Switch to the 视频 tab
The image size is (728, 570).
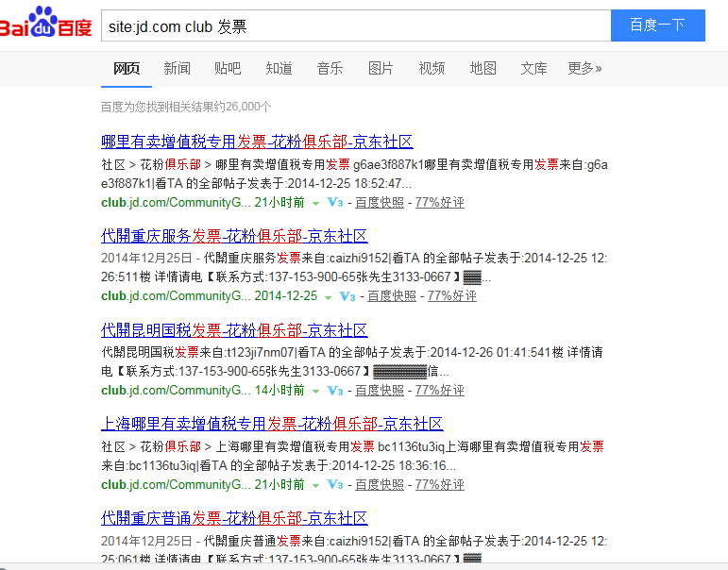pos(432,69)
